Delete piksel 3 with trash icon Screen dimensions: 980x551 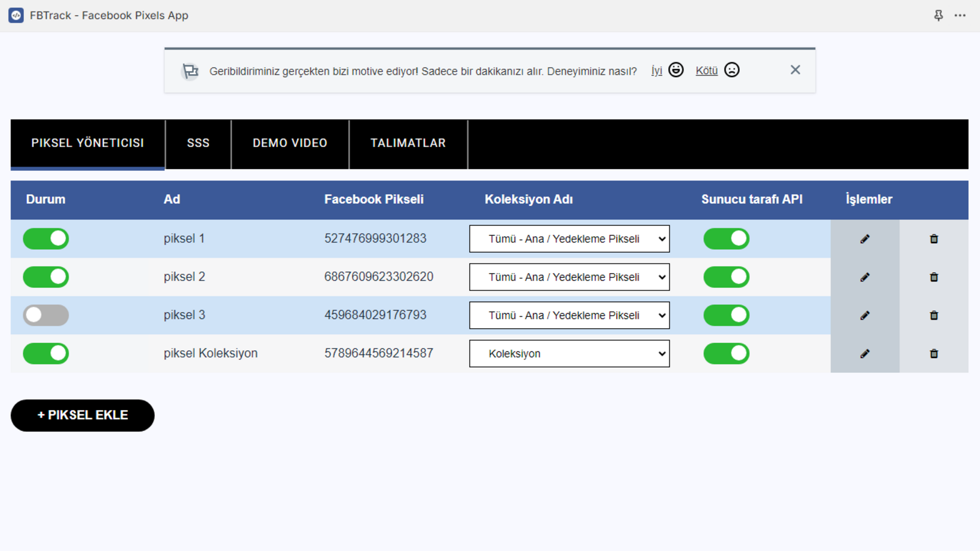934,315
